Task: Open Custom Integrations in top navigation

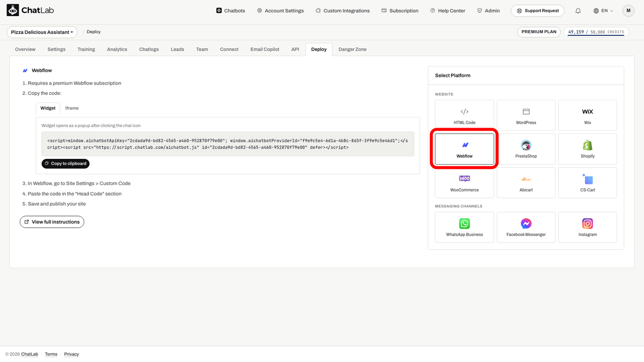Action: pos(342,11)
